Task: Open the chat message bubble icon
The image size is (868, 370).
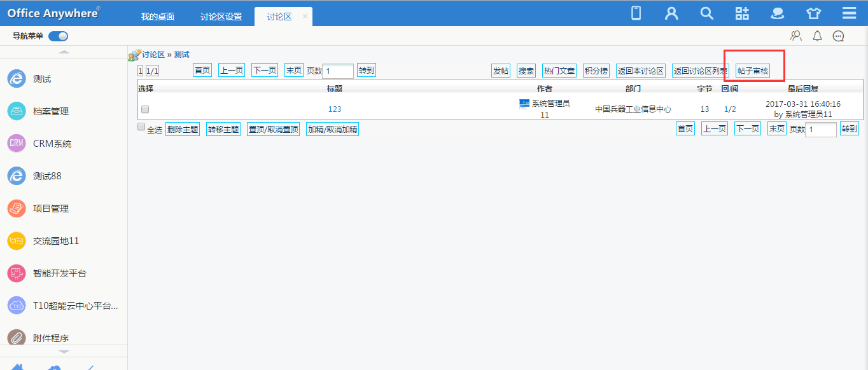Action: 839,36
